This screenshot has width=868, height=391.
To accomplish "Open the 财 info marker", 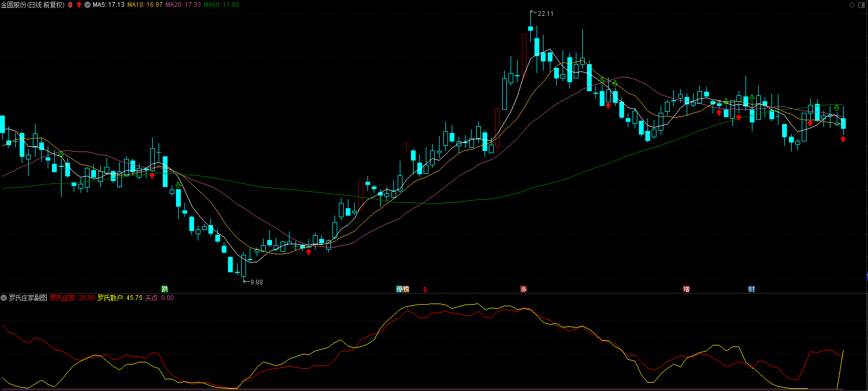I will [x=752, y=289].
